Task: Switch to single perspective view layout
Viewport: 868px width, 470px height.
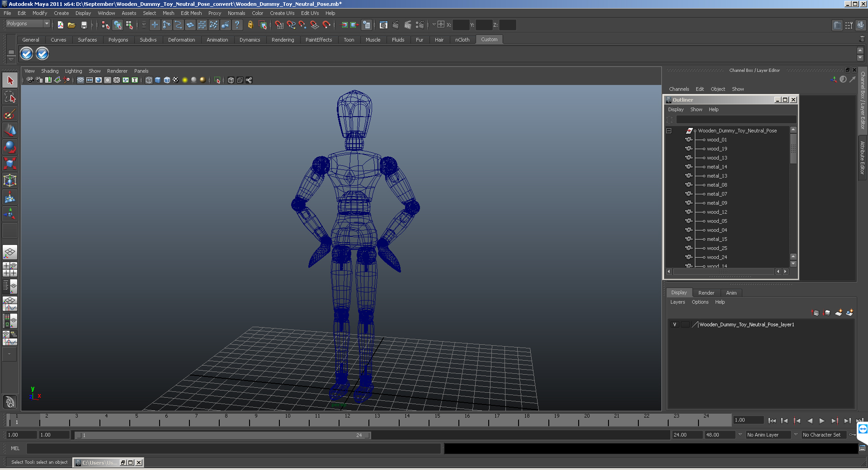Action: [10, 252]
